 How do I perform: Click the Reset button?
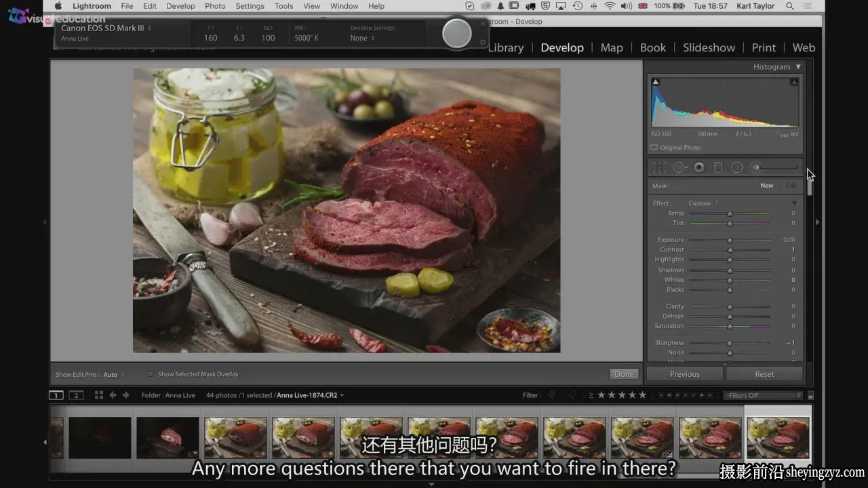point(764,374)
